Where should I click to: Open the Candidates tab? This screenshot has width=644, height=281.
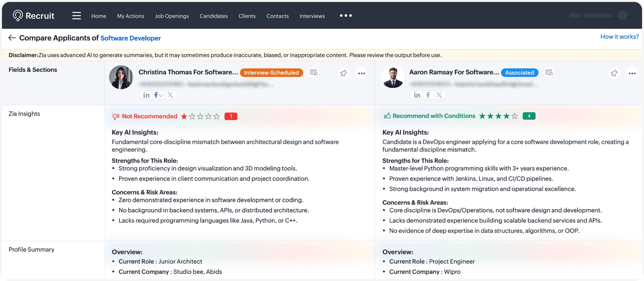click(x=214, y=16)
